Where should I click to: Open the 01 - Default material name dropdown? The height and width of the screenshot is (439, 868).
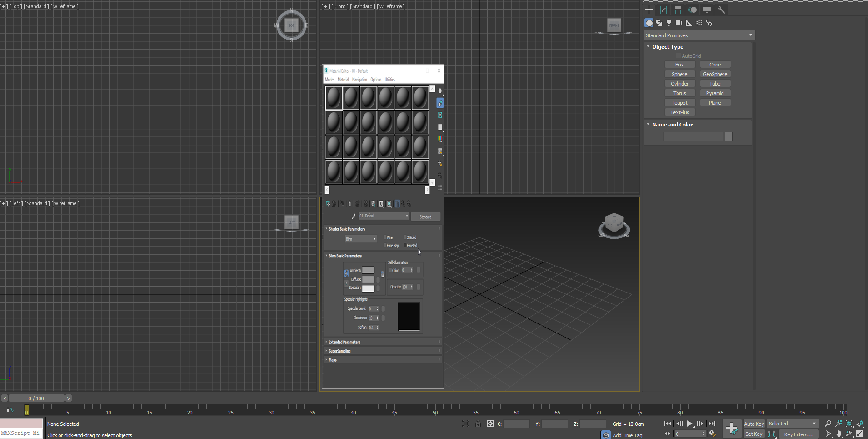(384, 216)
